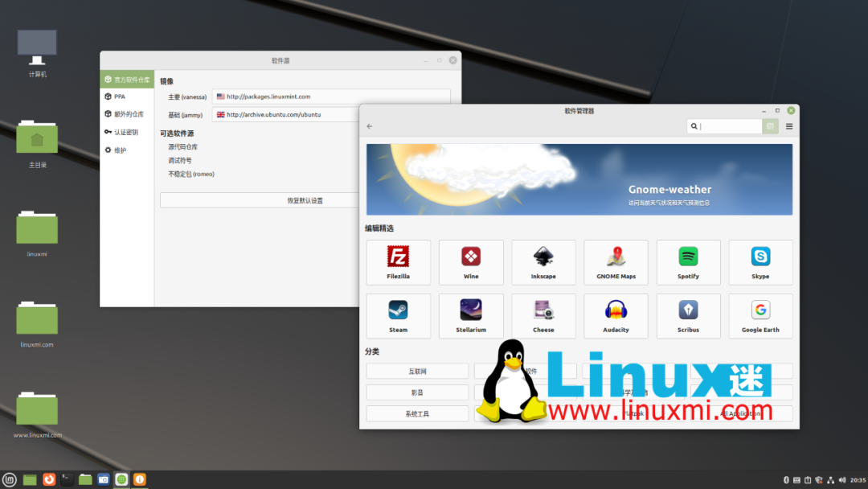Select the 主目录 desktop folder
The image size is (868, 489).
[37, 144]
